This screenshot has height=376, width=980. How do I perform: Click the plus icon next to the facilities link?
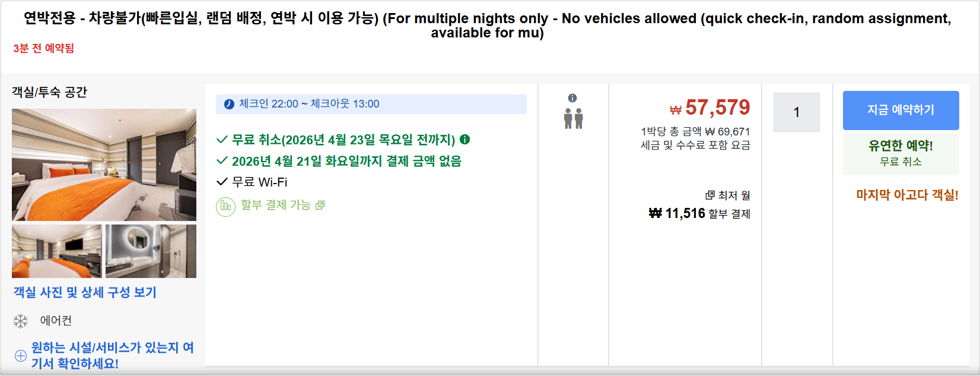20,352
